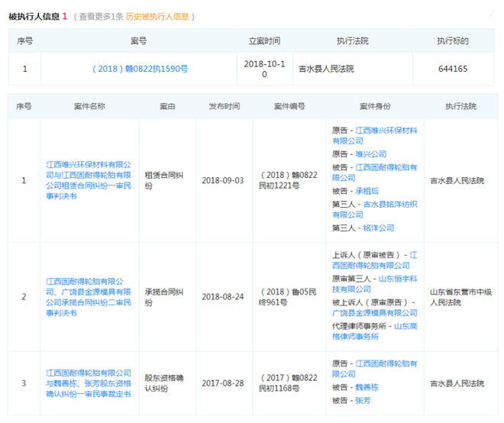Click publish date 2017-08-28

tap(223, 383)
